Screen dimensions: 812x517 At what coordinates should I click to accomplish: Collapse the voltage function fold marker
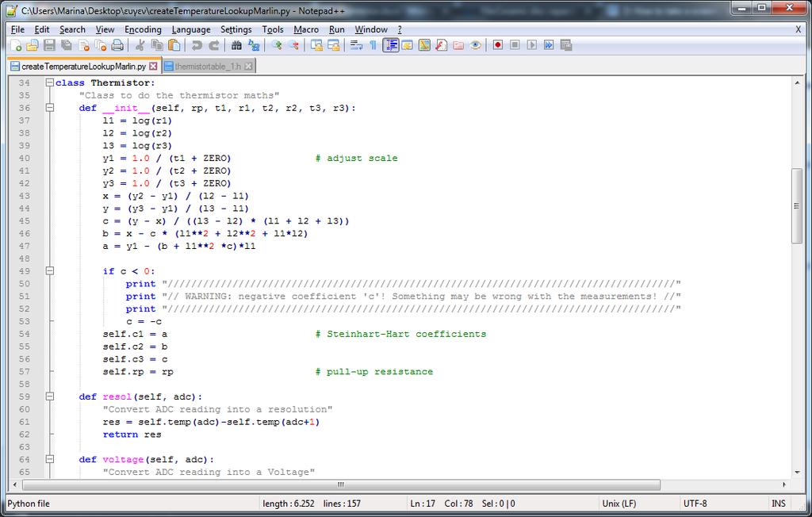[50, 459]
